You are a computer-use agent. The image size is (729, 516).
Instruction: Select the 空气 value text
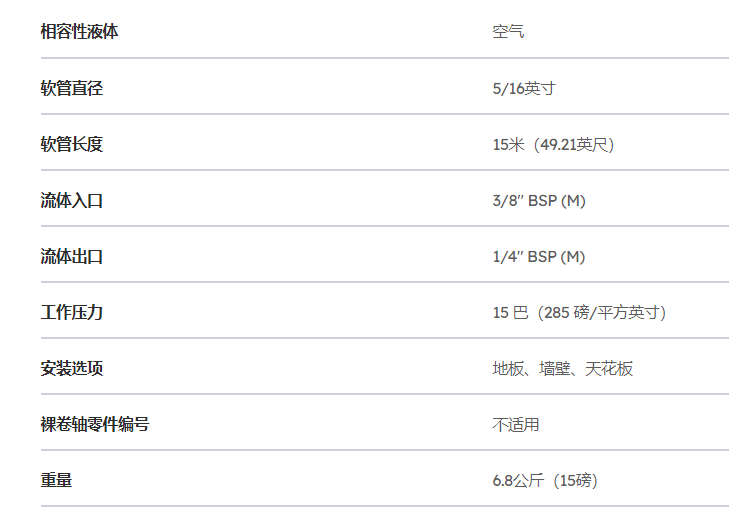tap(508, 32)
